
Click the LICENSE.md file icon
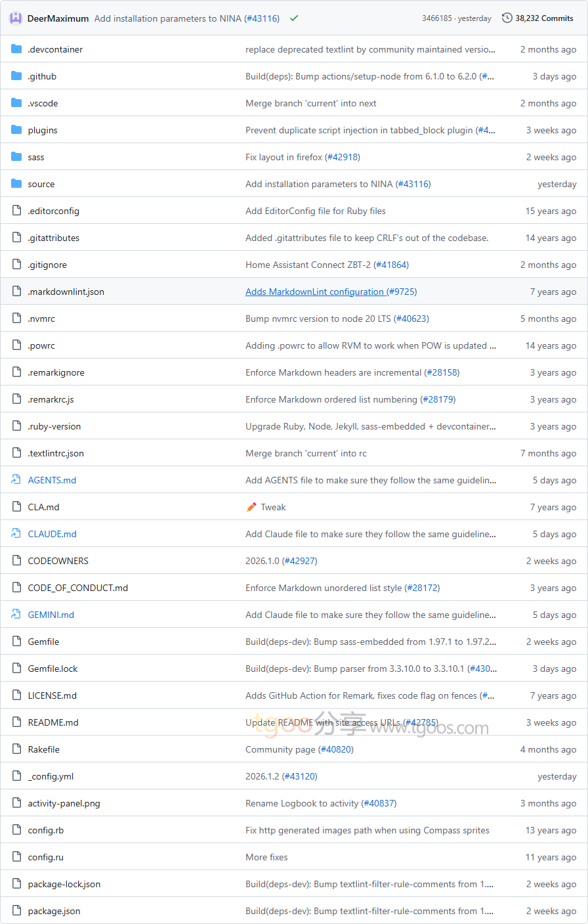16,695
